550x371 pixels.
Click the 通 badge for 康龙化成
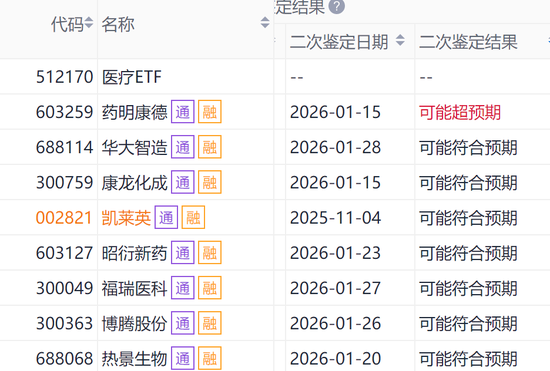click(x=183, y=182)
